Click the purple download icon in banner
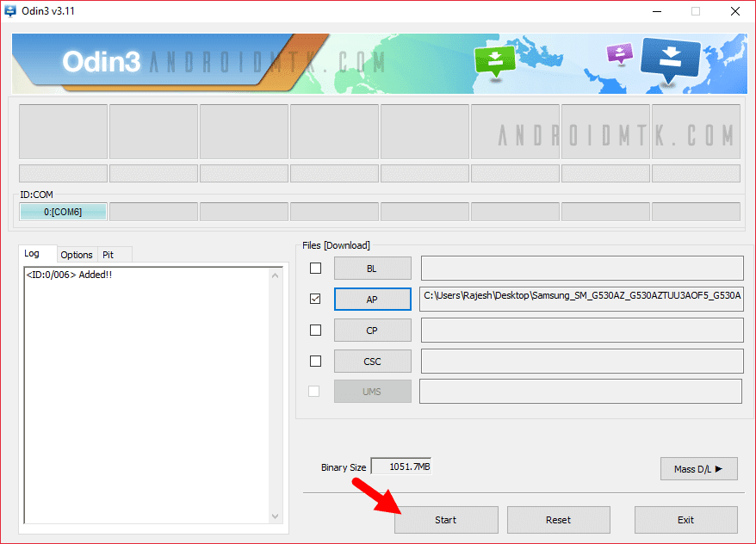This screenshot has width=756, height=544. click(620, 53)
